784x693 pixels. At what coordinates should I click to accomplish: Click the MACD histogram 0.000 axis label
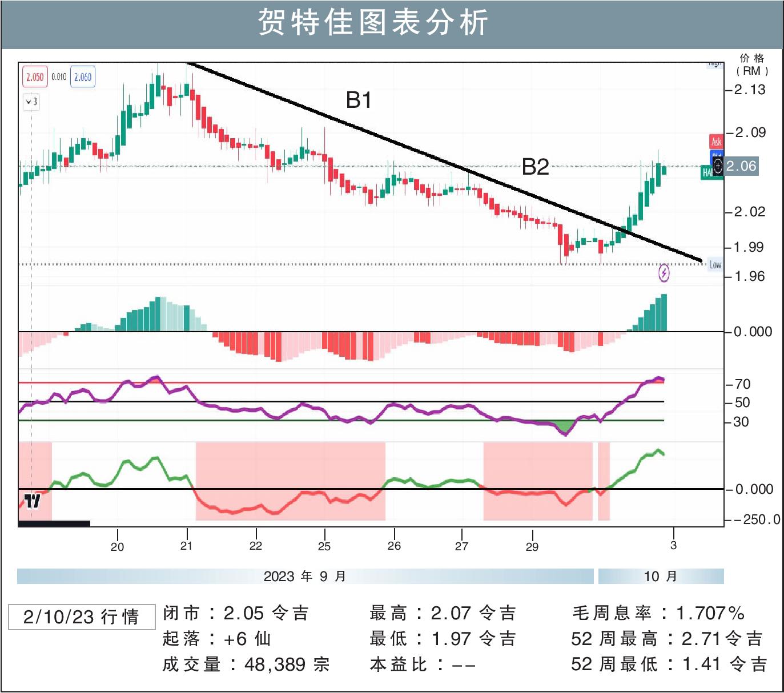pos(753,332)
